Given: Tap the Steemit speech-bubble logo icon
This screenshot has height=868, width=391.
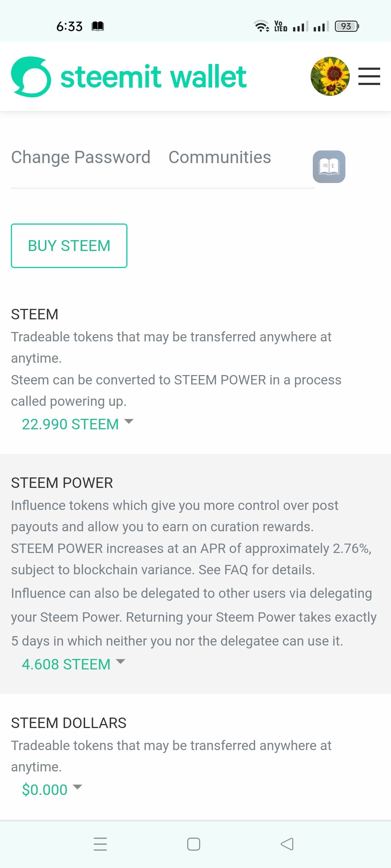Looking at the screenshot, I should click(31, 77).
